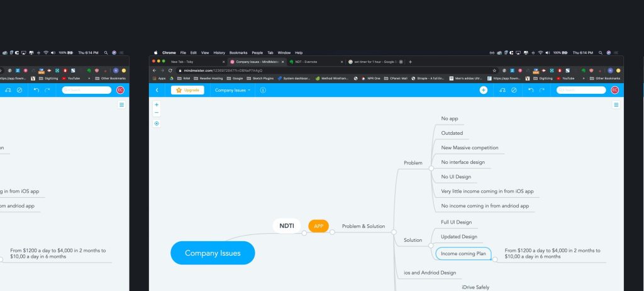This screenshot has height=291, width=644.
Task: Open the File menu
Action: coord(183,53)
